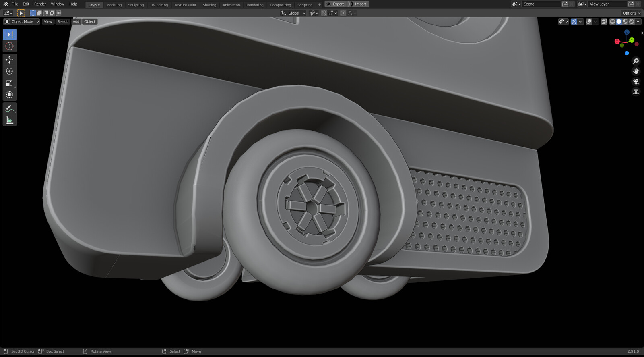Pick the Measure ruler tool
This screenshot has width=644, height=357.
click(10, 120)
